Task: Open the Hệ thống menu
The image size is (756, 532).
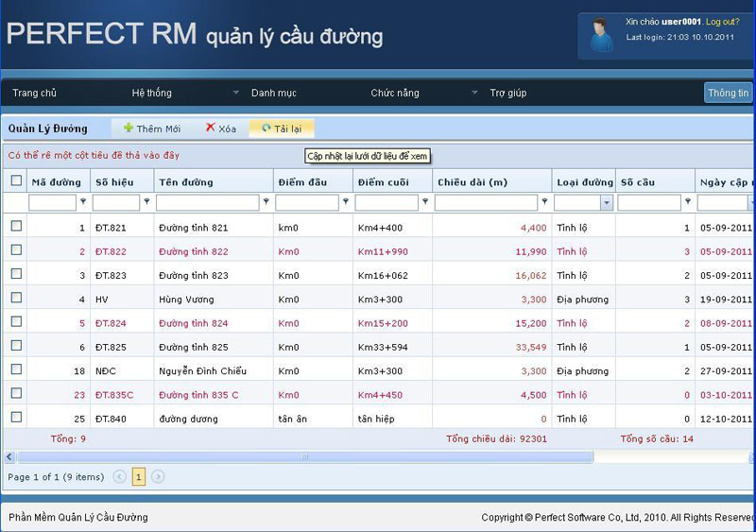Action: click(152, 93)
